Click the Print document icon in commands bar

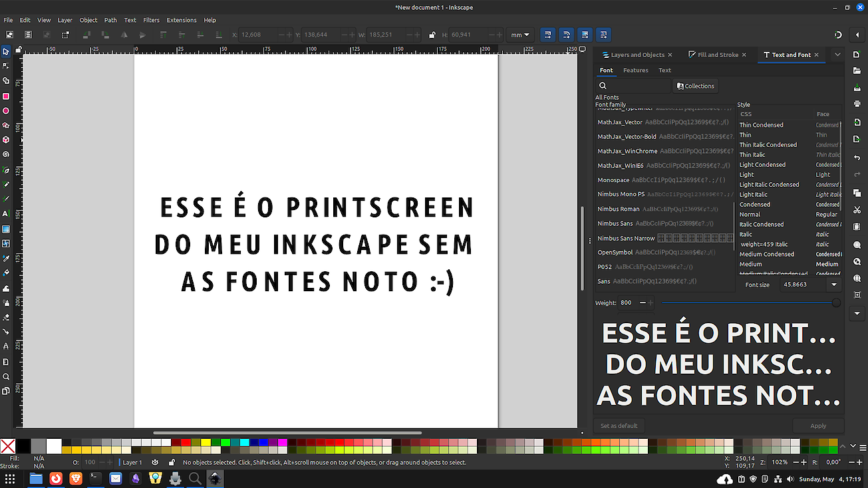(x=857, y=104)
